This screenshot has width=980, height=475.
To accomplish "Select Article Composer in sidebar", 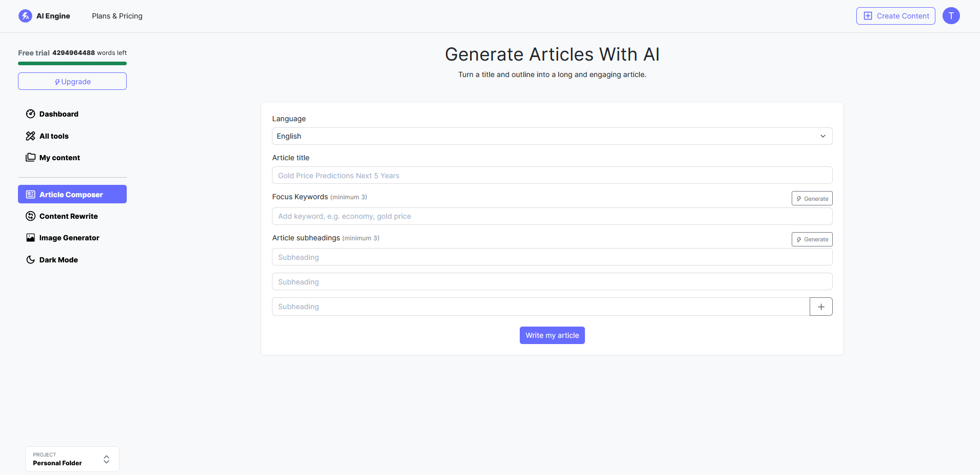I will tap(72, 194).
